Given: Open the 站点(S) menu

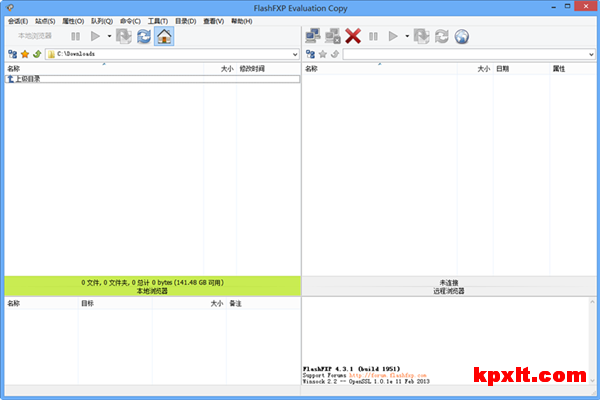Looking at the screenshot, I should (44, 20).
